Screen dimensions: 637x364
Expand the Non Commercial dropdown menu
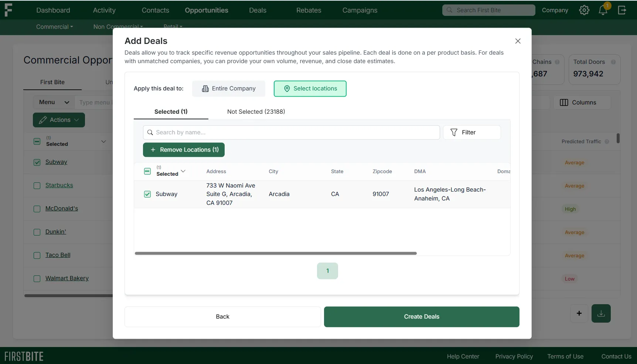(x=118, y=27)
